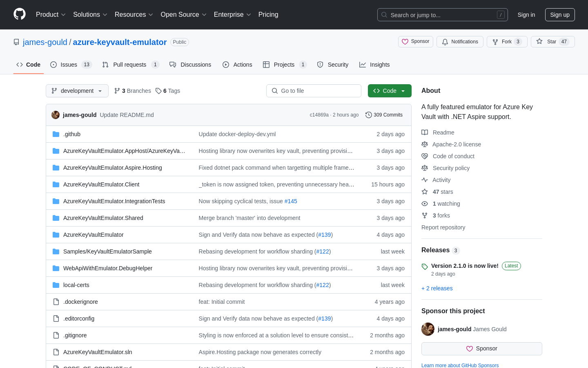Click the star icon beside 47 stars
Screen dimensions: 588x368
coord(425,192)
